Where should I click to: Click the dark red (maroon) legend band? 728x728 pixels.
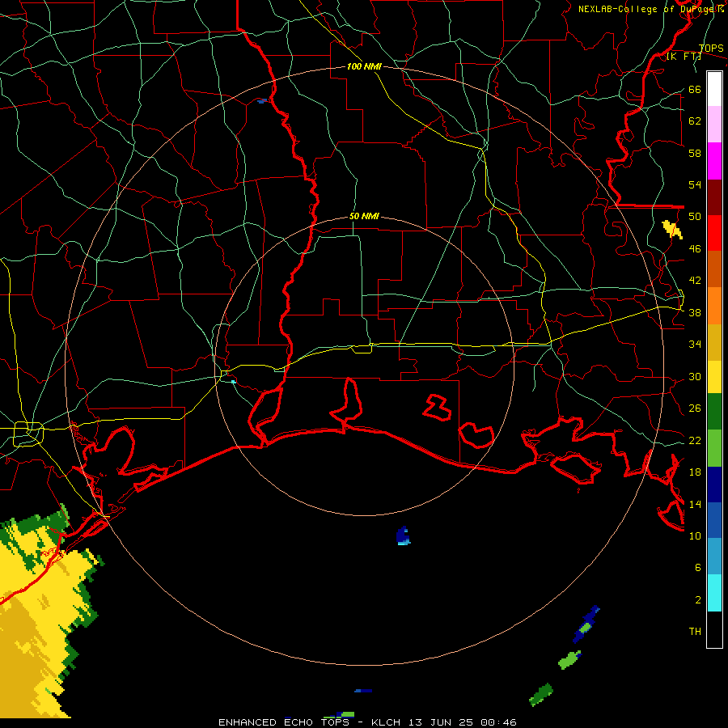click(714, 197)
